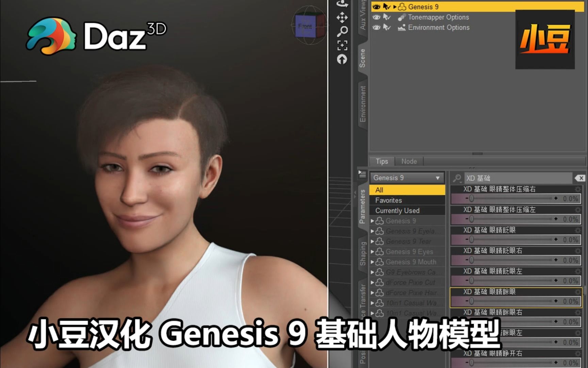Open settings gear for 眼睛整体压缩左
Viewport: 588px width, 368px height.
pyautogui.click(x=577, y=210)
